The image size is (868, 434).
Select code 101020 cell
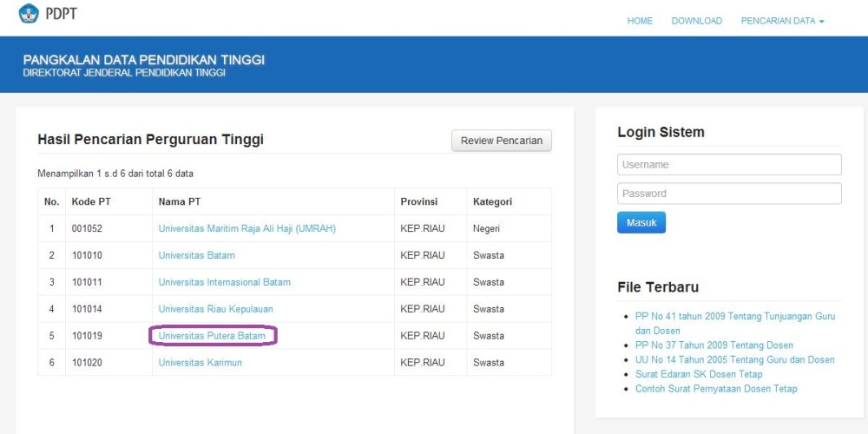coord(87,363)
